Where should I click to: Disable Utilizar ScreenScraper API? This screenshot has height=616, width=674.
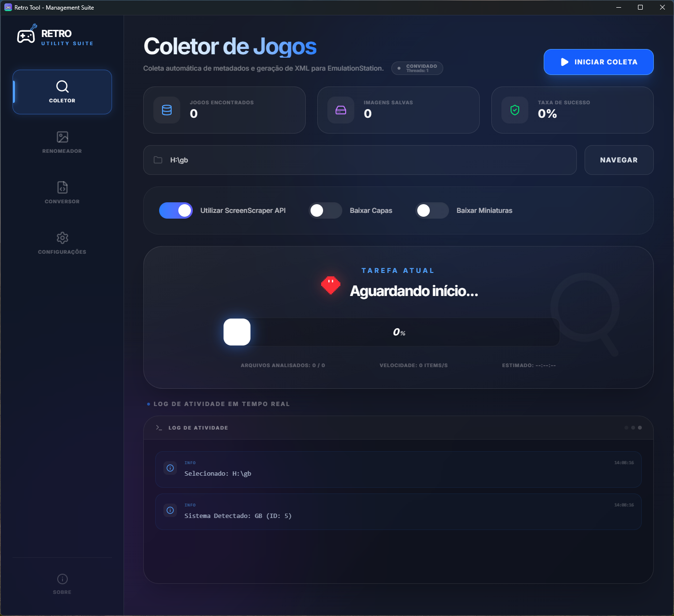click(176, 210)
